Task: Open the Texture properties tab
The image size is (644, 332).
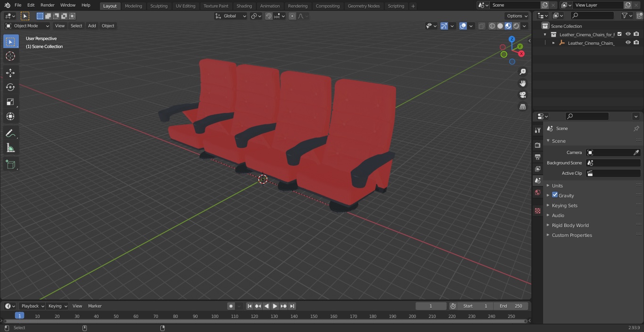Action: 537,211
